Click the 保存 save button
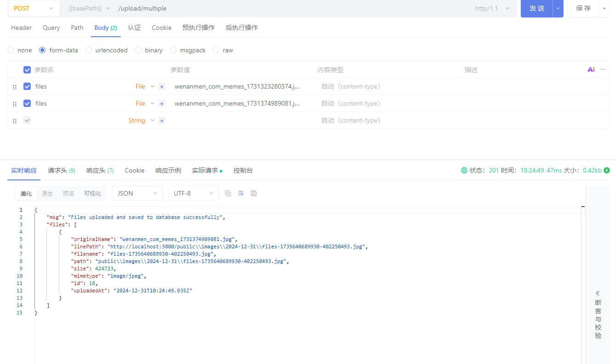 583,8
